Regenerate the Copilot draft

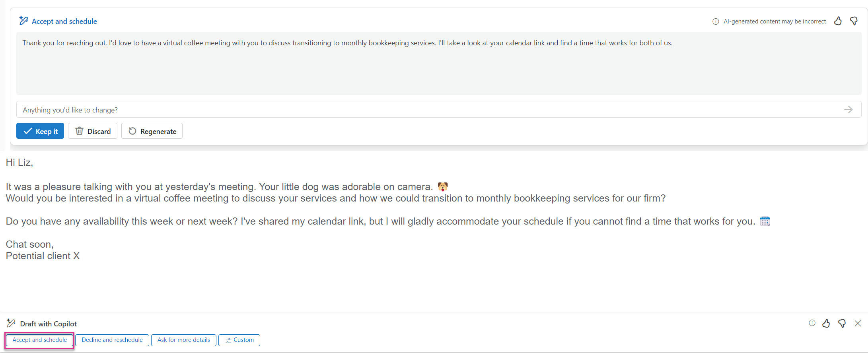[152, 131]
